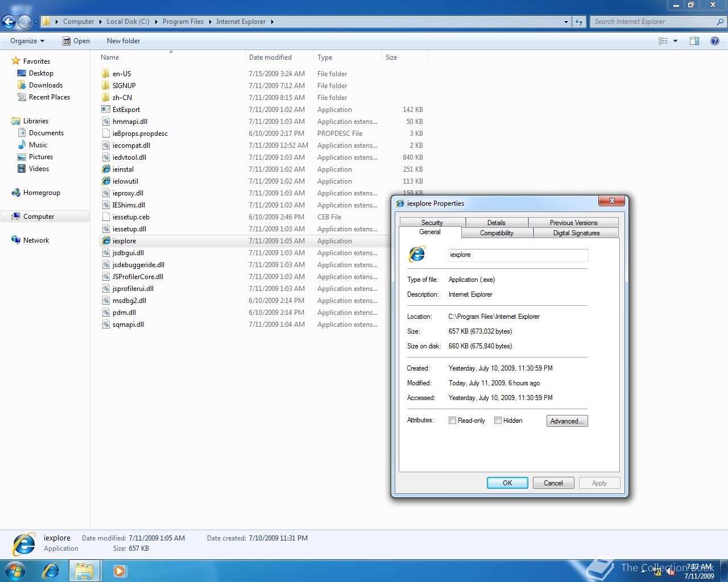Open the Help question mark icon
Viewport: 728px width, 582px height.
tap(715, 41)
